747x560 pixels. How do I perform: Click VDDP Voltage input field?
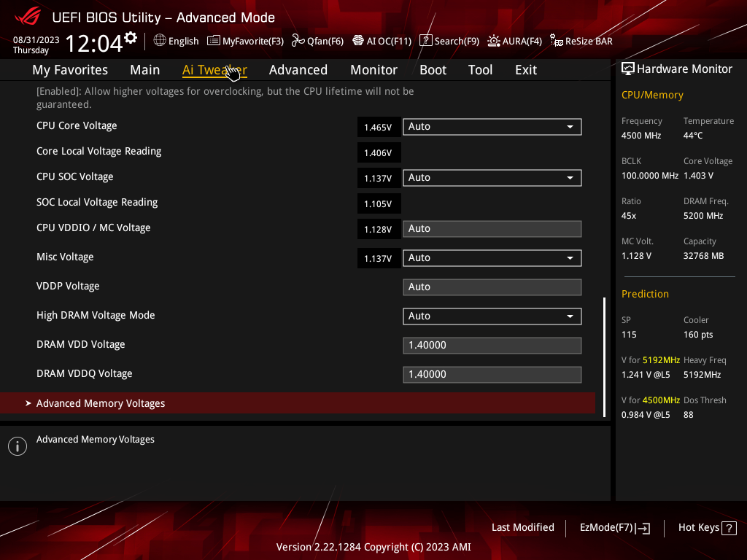point(492,287)
